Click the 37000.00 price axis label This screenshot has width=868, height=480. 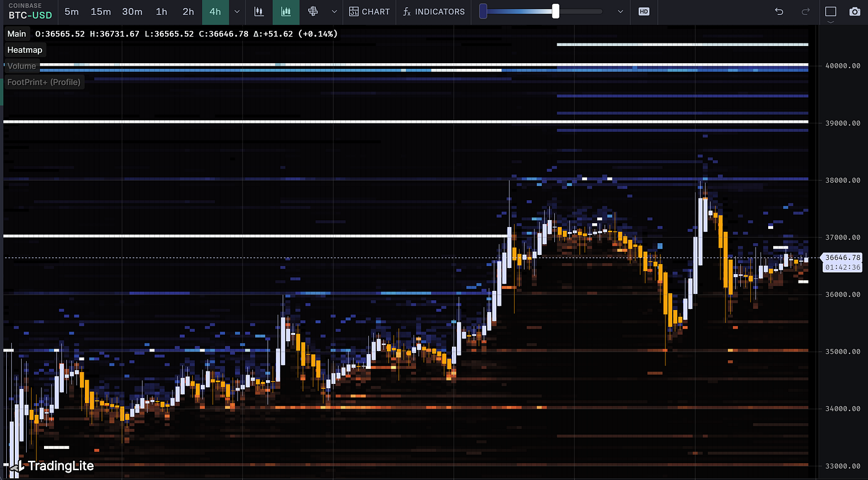(x=842, y=238)
